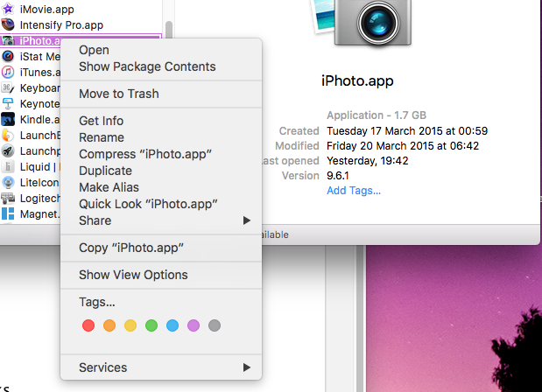Click the Keyboard app icon
Viewport: 542px width, 392px height.
[x=8, y=87]
